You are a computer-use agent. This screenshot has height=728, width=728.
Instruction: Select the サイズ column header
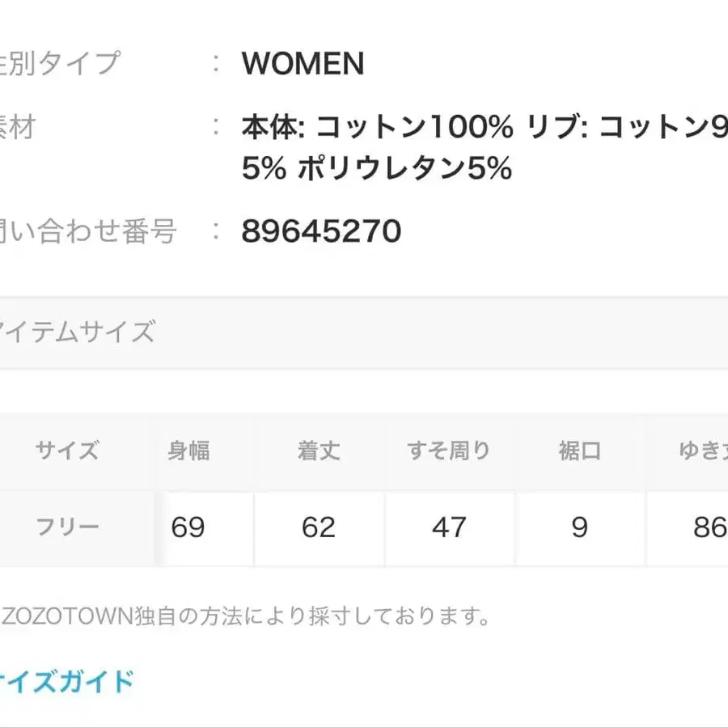67,451
